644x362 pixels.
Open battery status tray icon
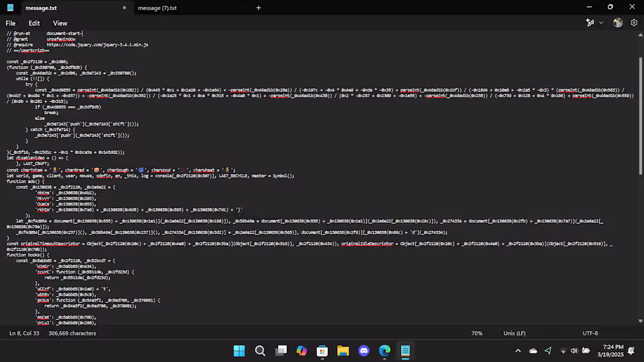(x=586, y=351)
